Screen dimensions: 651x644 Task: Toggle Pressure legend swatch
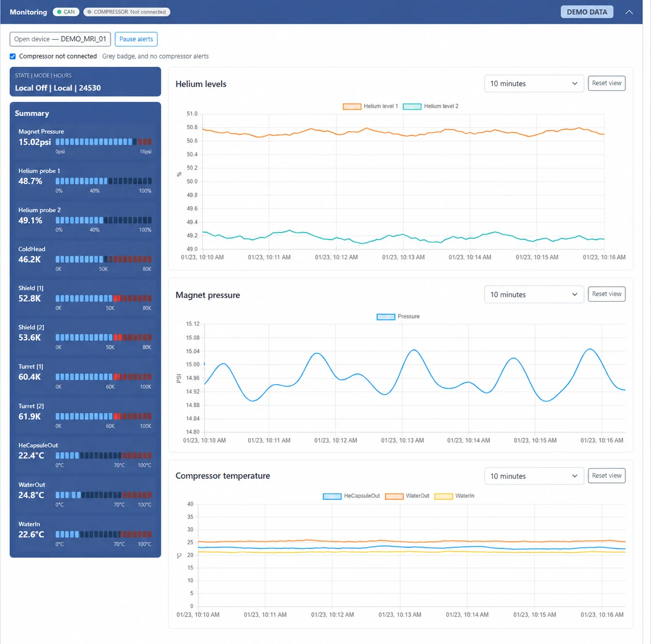(x=386, y=317)
